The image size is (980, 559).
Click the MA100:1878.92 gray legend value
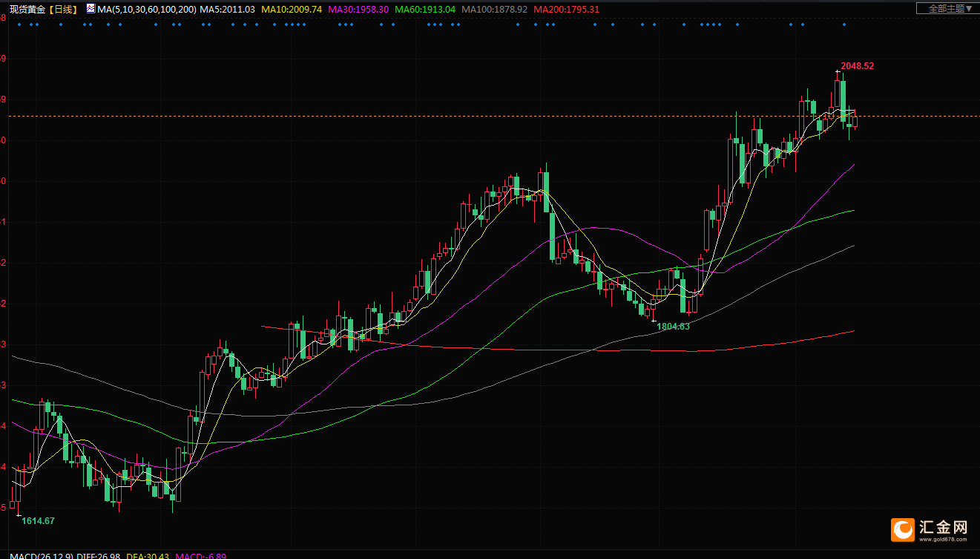493,10
